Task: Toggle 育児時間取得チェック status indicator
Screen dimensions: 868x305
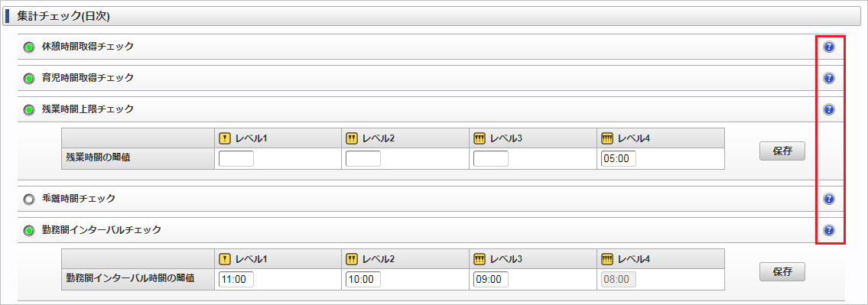Action: coord(29,79)
